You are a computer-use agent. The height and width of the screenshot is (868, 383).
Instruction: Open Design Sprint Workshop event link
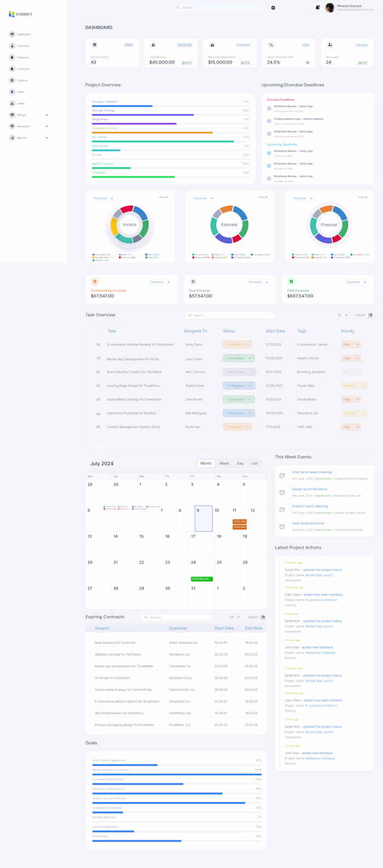click(x=310, y=489)
